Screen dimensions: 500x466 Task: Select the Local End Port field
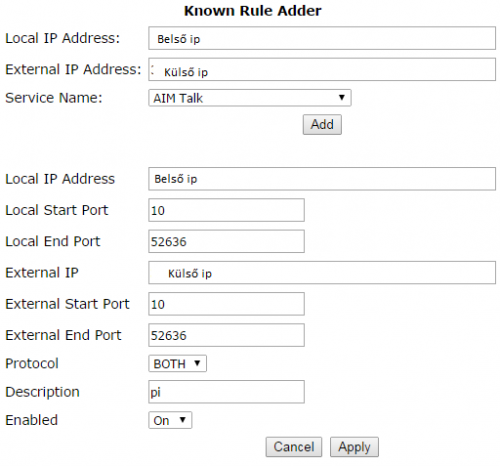[226, 241]
